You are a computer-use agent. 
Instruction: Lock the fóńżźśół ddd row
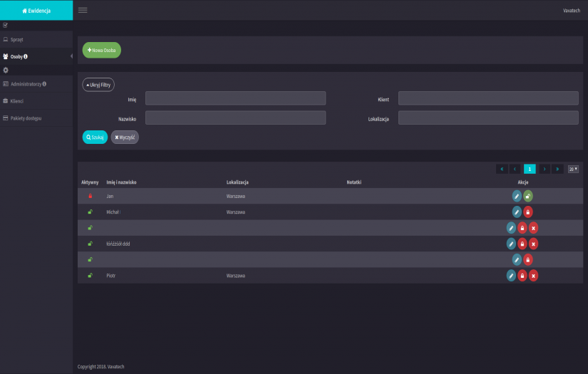522,244
